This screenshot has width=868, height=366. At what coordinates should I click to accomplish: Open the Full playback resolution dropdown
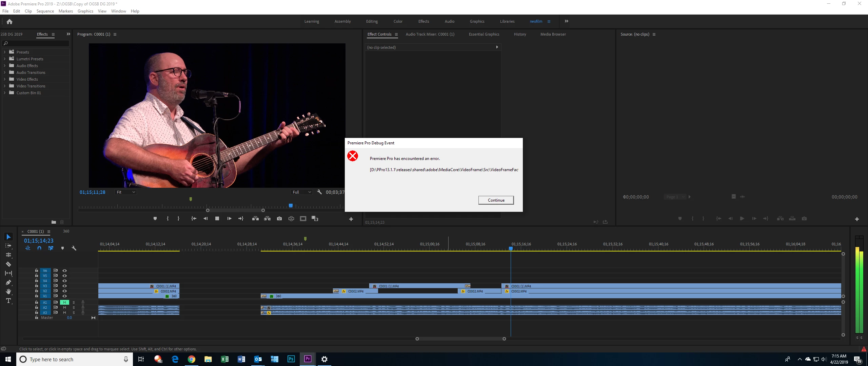(301, 192)
